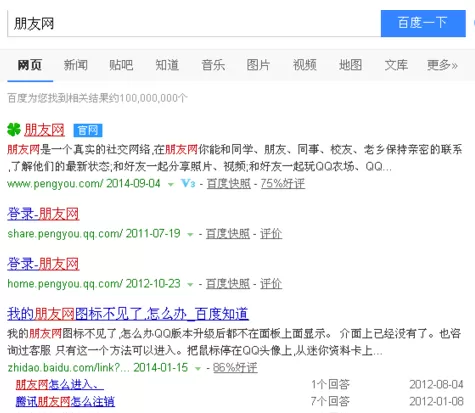475x413 pixels.
Task: Expand dropdown arrow after zhidao.baidu.com date
Action: pyautogui.click(x=198, y=368)
